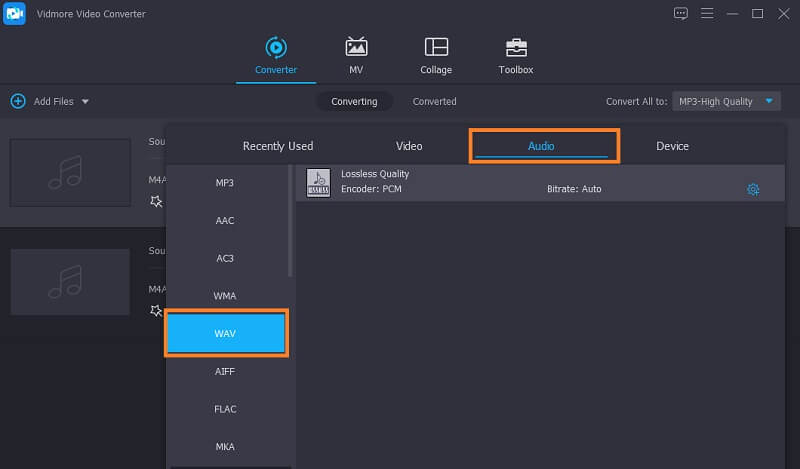Open the Device format tab
Image resolution: width=800 pixels, height=469 pixels.
[x=672, y=146]
